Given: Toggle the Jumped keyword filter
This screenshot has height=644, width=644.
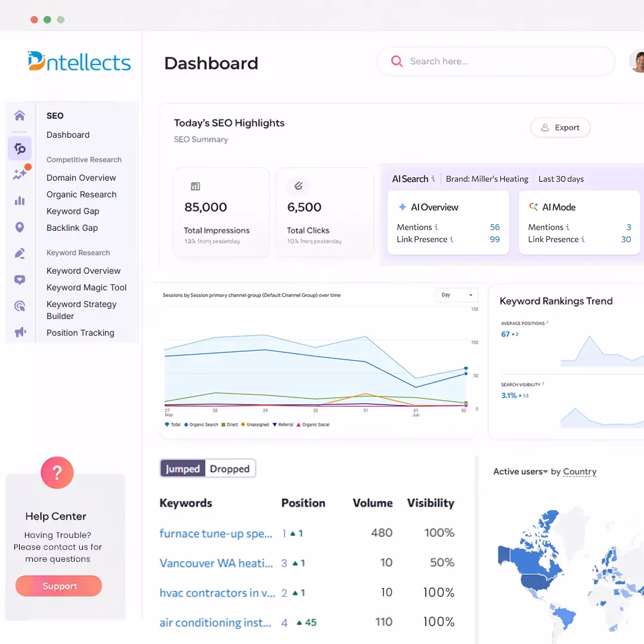Looking at the screenshot, I should click(x=182, y=469).
